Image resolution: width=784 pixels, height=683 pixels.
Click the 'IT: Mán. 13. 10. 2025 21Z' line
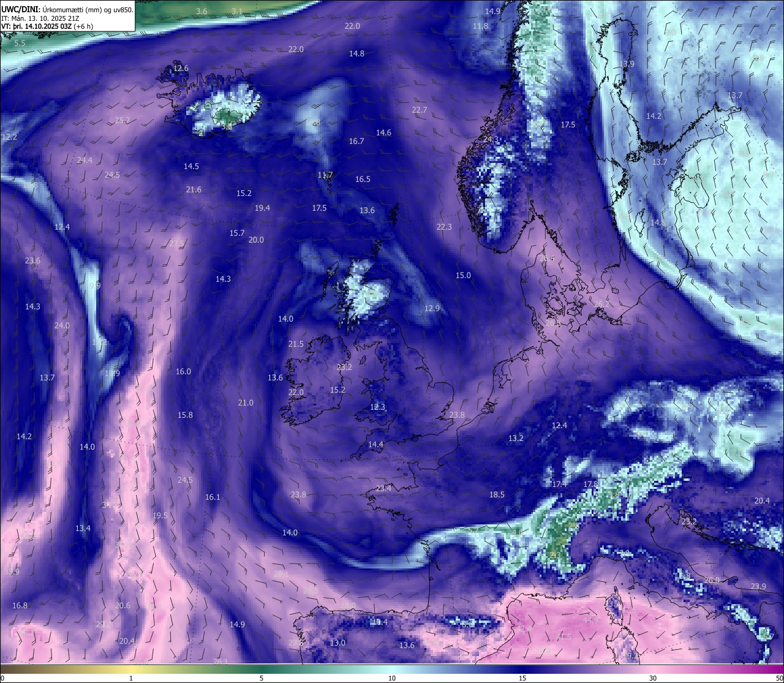pos(40,18)
